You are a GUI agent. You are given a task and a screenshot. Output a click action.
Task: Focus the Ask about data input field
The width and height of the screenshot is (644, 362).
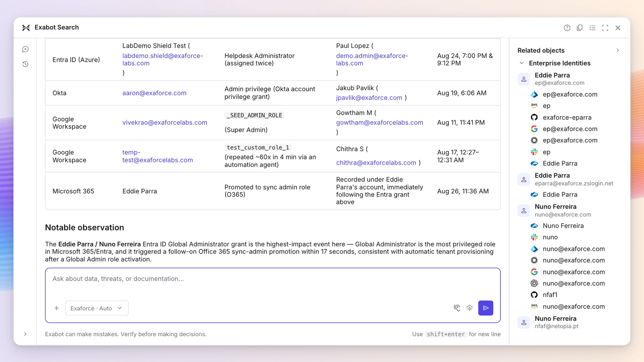click(x=273, y=279)
